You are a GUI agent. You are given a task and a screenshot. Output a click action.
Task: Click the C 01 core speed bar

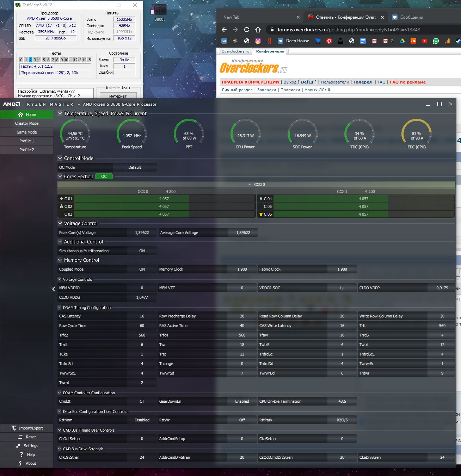pos(164,199)
